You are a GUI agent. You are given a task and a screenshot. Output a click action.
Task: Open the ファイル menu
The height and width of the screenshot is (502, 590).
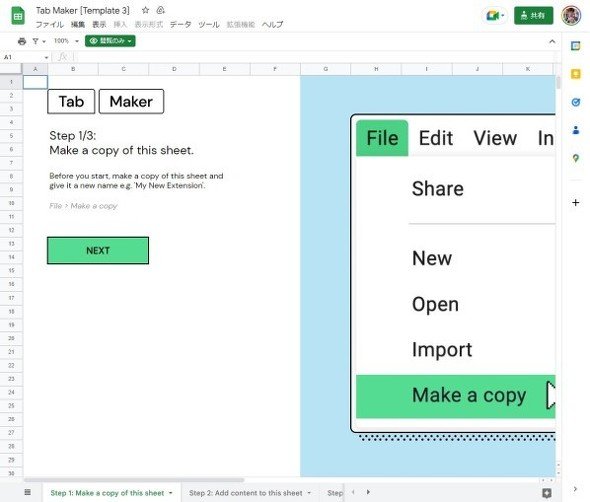[x=49, y=24]
